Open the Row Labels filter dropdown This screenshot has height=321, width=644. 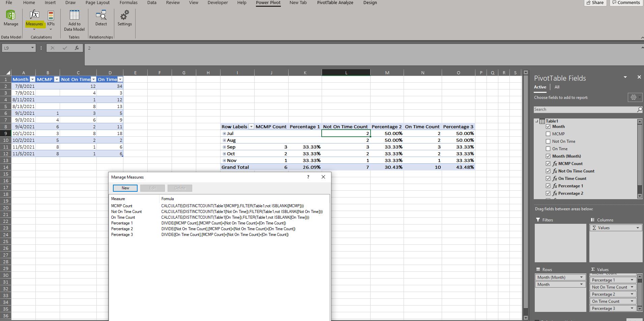pos(251,127)
